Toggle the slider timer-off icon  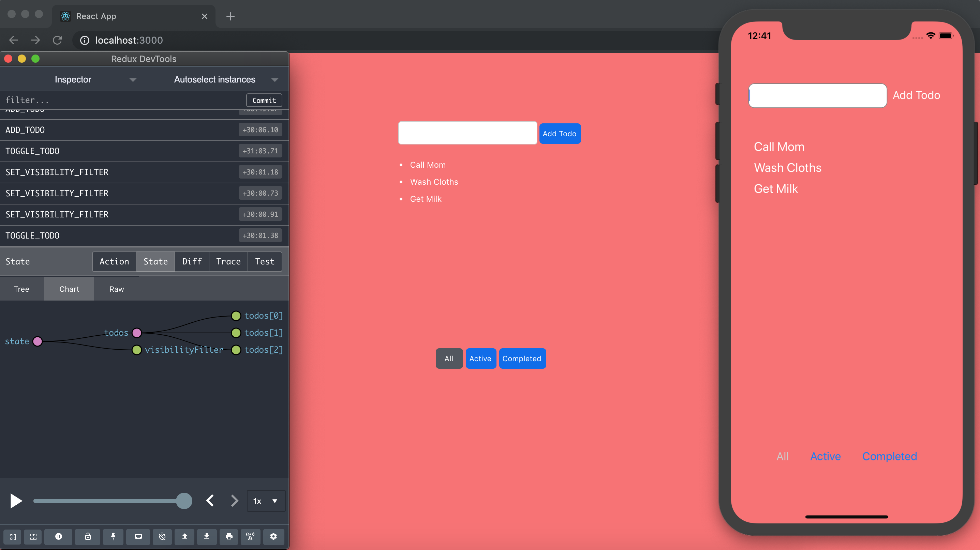pyautogui.click(x=162, y=536)
